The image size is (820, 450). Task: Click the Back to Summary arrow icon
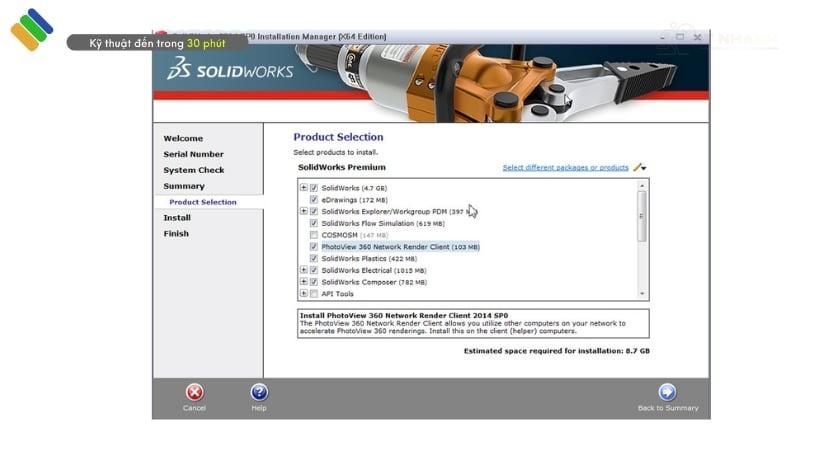tap(667, 392)
